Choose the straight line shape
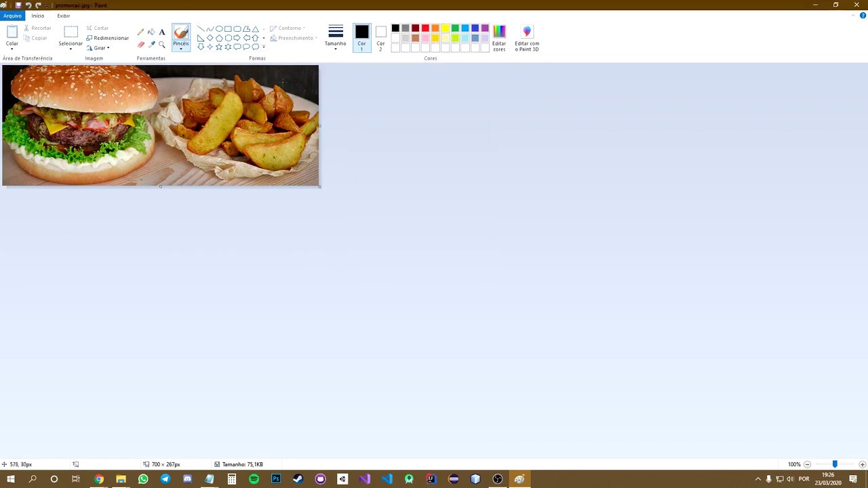 click(x=201, y=29)
